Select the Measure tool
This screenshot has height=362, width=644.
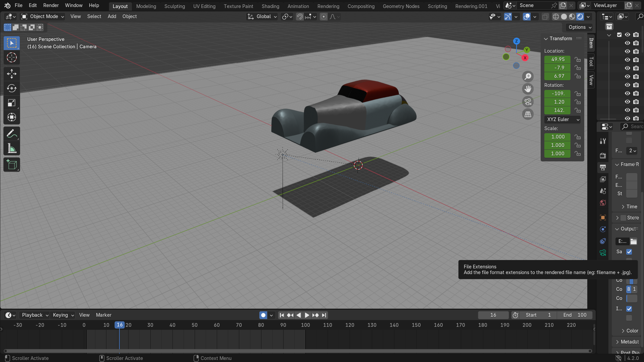pos(12,148)
